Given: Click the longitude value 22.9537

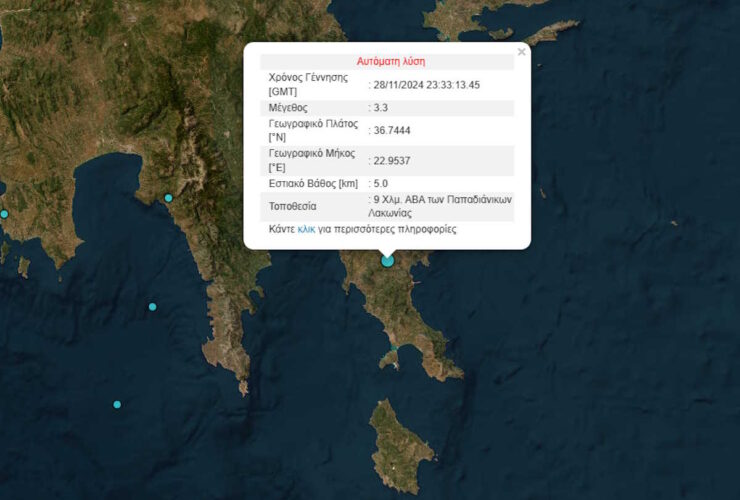Looking at the screenshot, I should pyautogui.click(x=393, y=160).
